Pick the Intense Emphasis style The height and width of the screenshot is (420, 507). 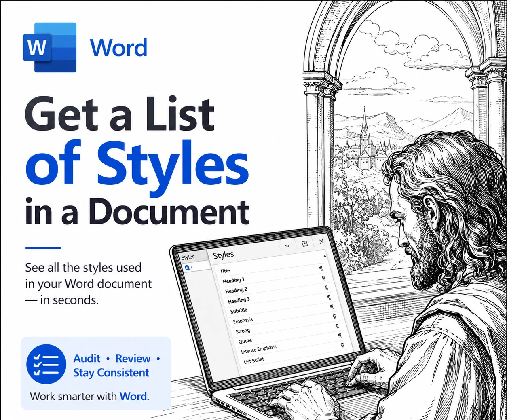point(259,349)
